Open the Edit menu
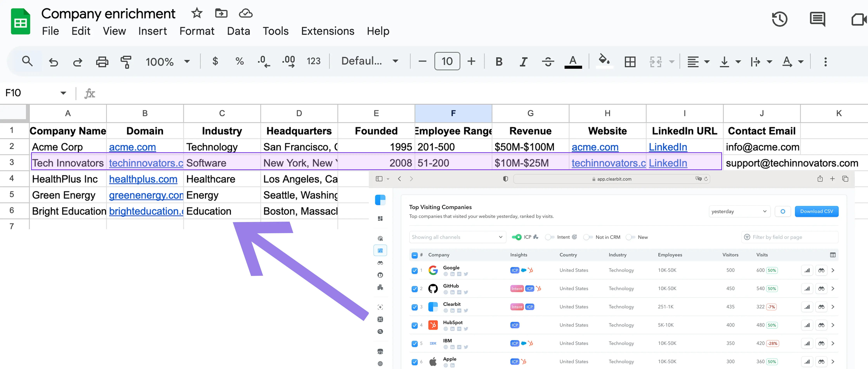The width and height of the screenshot is (868, 369). (81, 31)
